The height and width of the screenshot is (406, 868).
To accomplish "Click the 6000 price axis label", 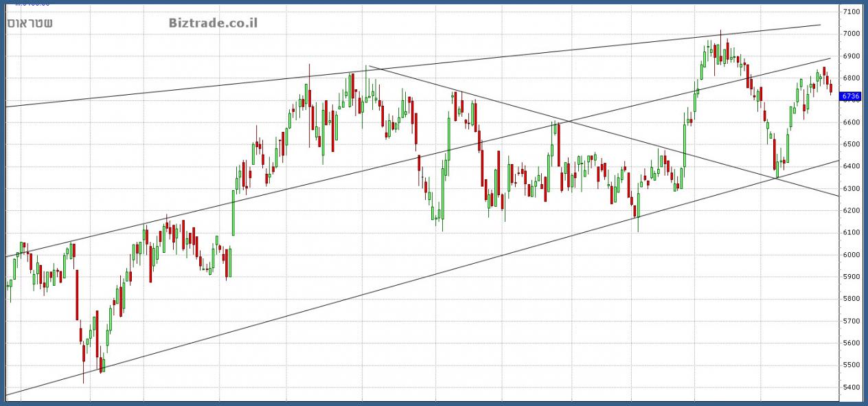I will pos(851,255).
